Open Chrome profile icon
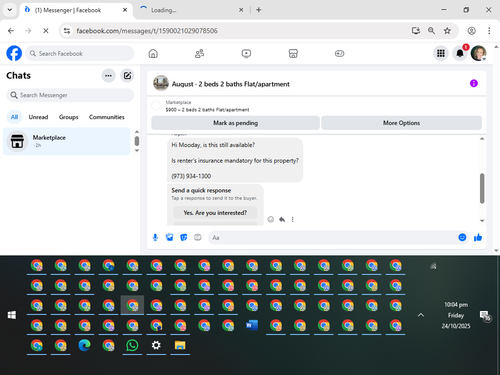The image size is (500, 375). click(x=471, y=31)
